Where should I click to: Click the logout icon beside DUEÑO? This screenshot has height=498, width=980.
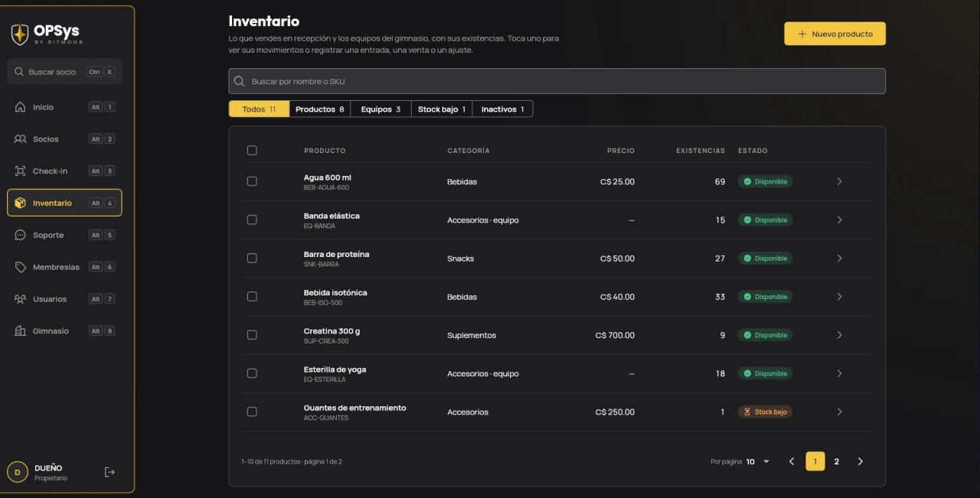(x=109, y=472)
